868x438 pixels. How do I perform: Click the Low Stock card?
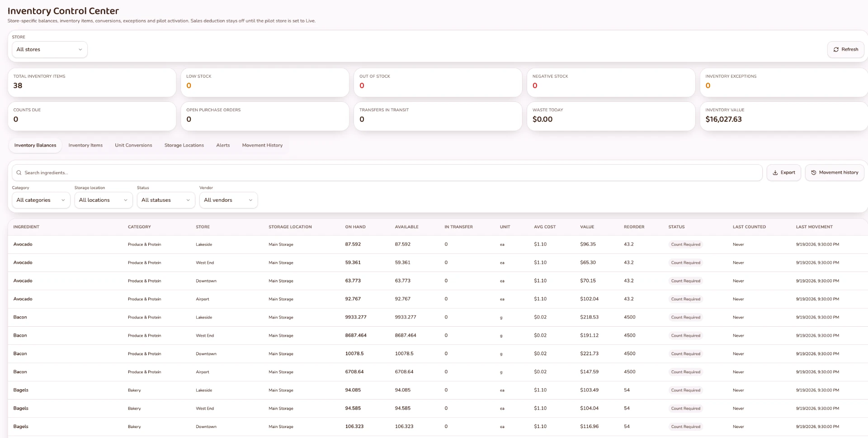coord(265,82)
